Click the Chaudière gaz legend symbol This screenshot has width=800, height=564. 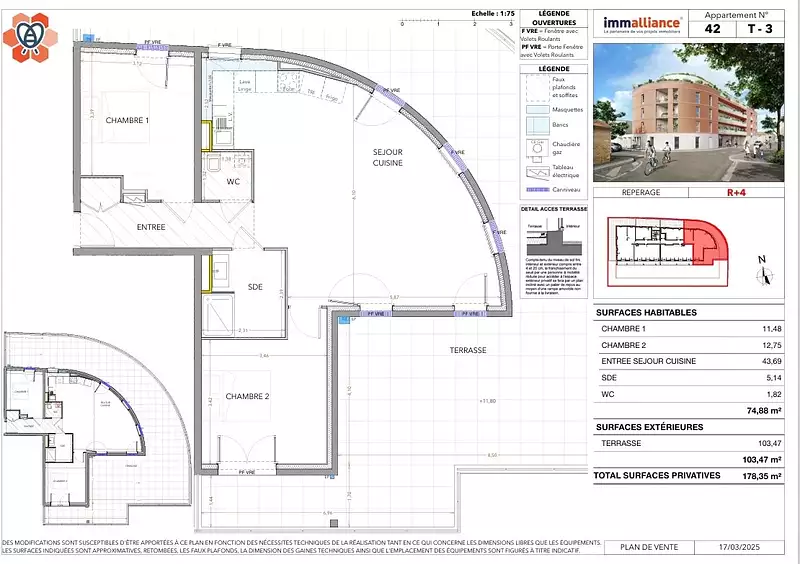click(535, 150)
